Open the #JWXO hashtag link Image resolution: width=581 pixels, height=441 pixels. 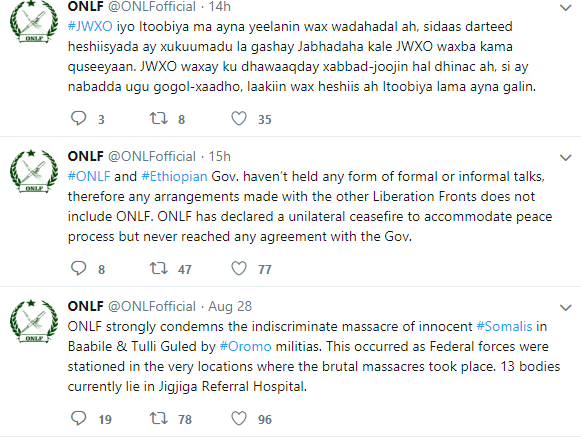point(90,27)
